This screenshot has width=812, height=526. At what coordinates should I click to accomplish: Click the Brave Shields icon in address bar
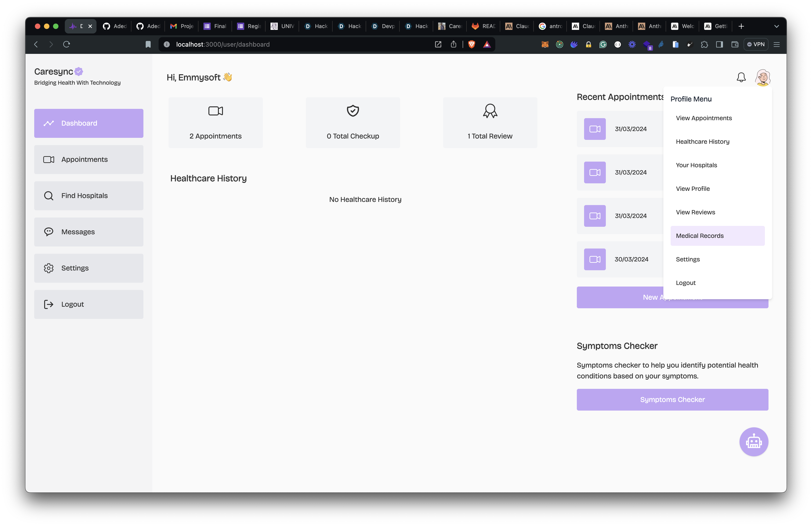point(471,44)
